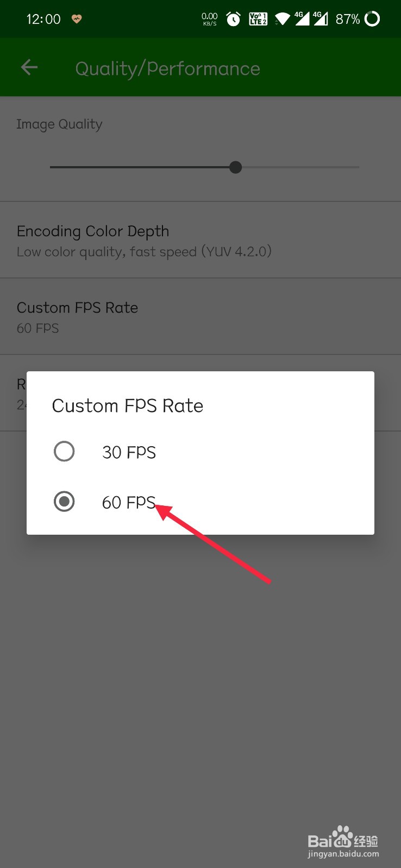Select the 30 FPS radio button

pyautogui.click(x=64, y=451)
